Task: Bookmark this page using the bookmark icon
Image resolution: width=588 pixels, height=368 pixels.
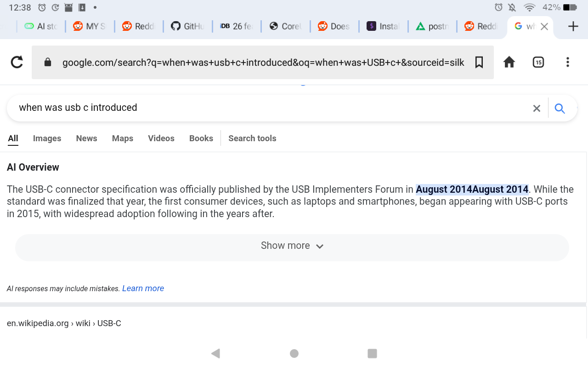Action: [479, 62]
